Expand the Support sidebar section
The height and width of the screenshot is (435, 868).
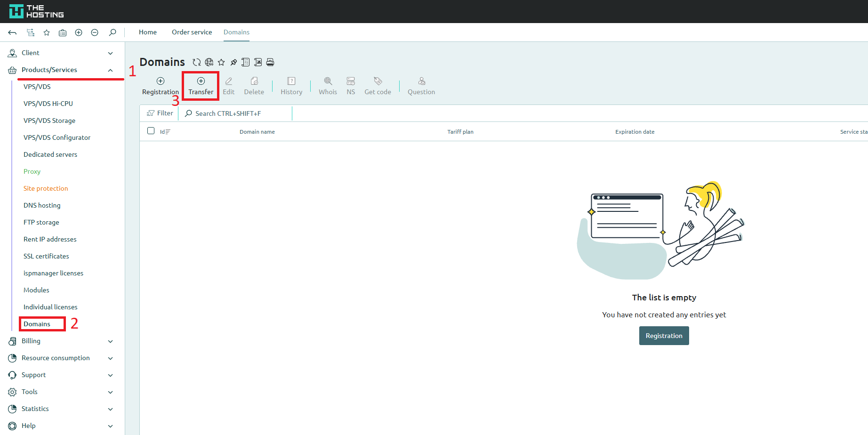(110, 375)
